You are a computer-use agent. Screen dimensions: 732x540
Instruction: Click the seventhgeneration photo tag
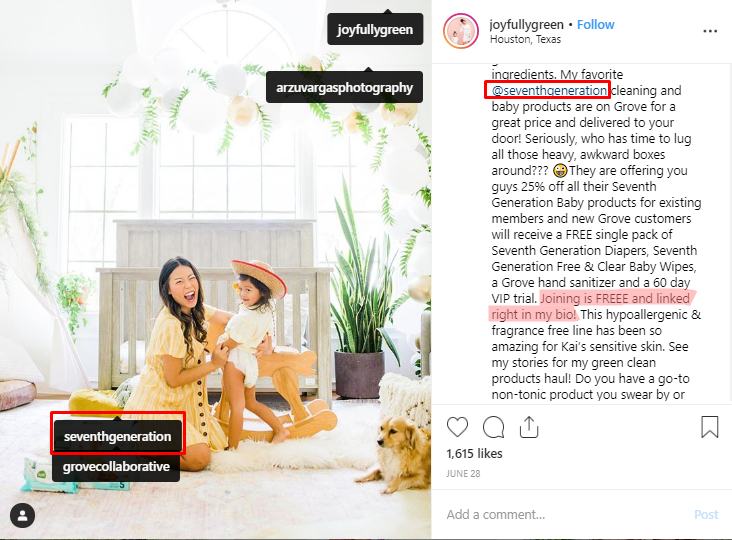118,436
